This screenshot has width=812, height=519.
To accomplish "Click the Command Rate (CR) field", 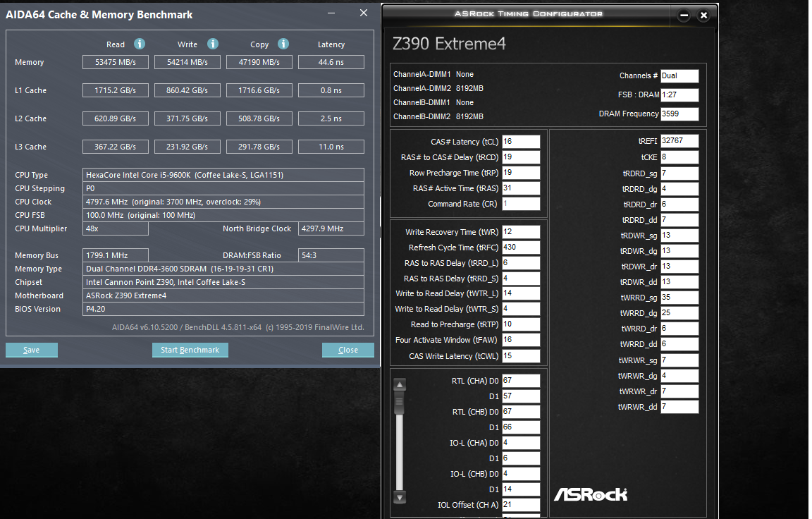I will 521,204.
